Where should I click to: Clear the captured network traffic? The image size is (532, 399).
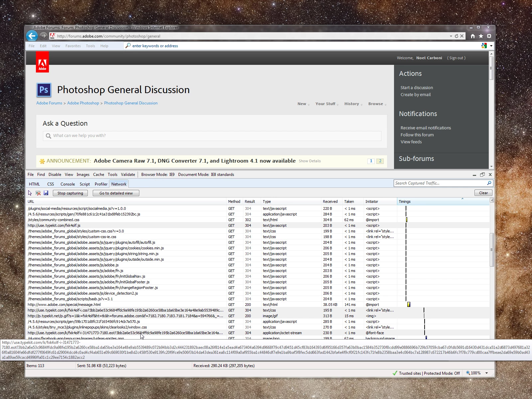[x=483, y=193]
